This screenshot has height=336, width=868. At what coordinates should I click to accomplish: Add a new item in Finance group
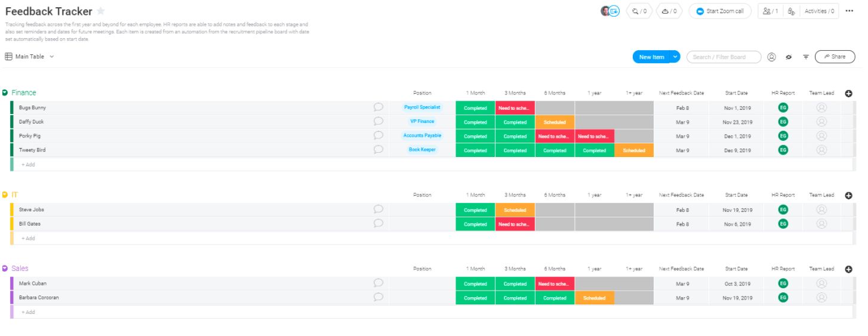point(28,164)
